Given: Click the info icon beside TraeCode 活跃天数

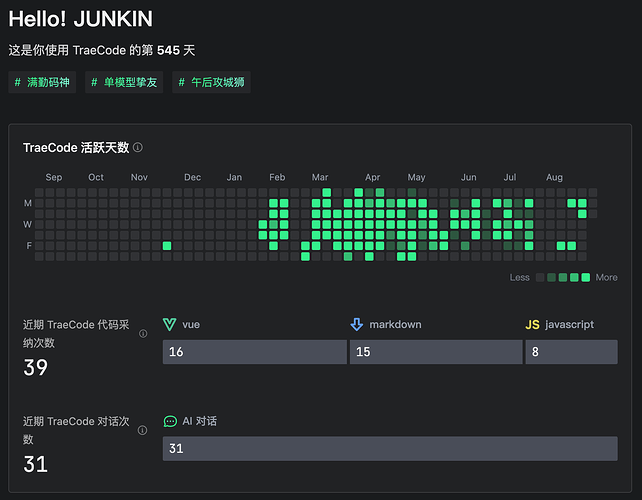Looking at the screenshot, I should coord(138,147).
